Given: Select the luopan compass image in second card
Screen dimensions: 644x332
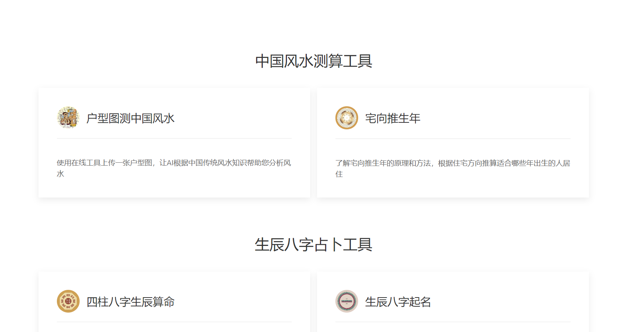Looking at the screenshot, I should coord(346,118).
